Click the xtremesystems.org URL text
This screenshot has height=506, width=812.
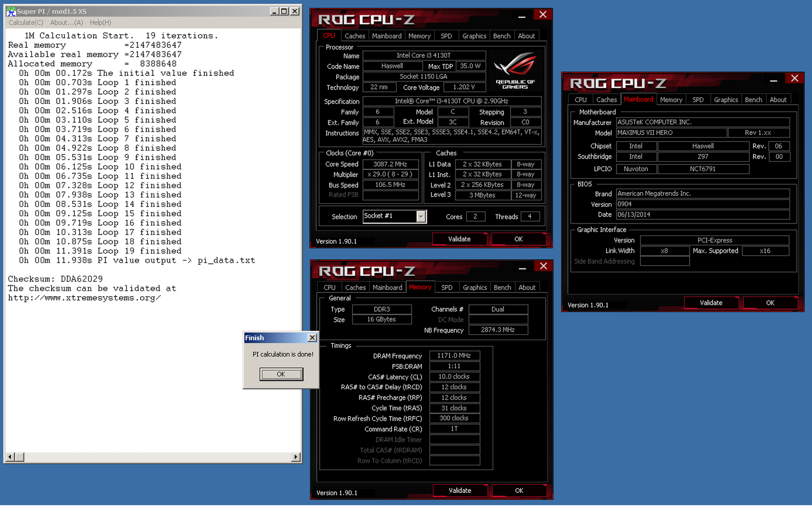pyautogui.click(x=84, y=298)
